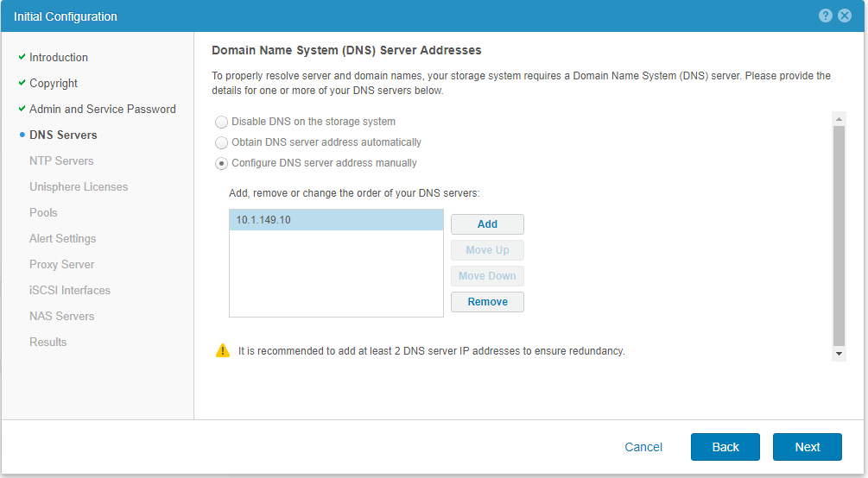Click the Cancel link
This screenshot has width=868, height=478.
click(643, 447)
